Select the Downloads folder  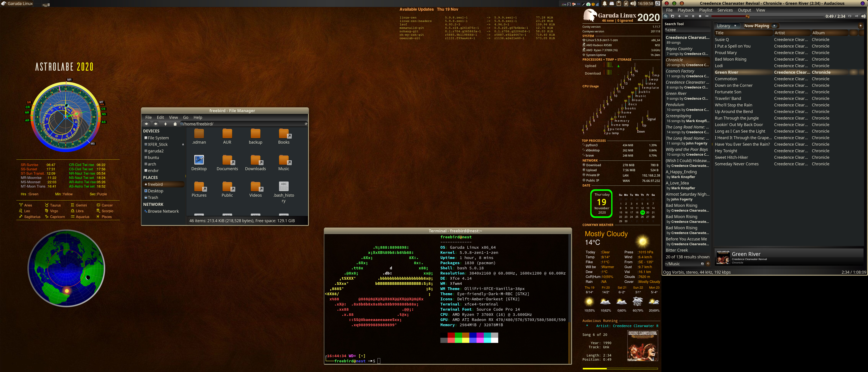(x=255, y=163)
